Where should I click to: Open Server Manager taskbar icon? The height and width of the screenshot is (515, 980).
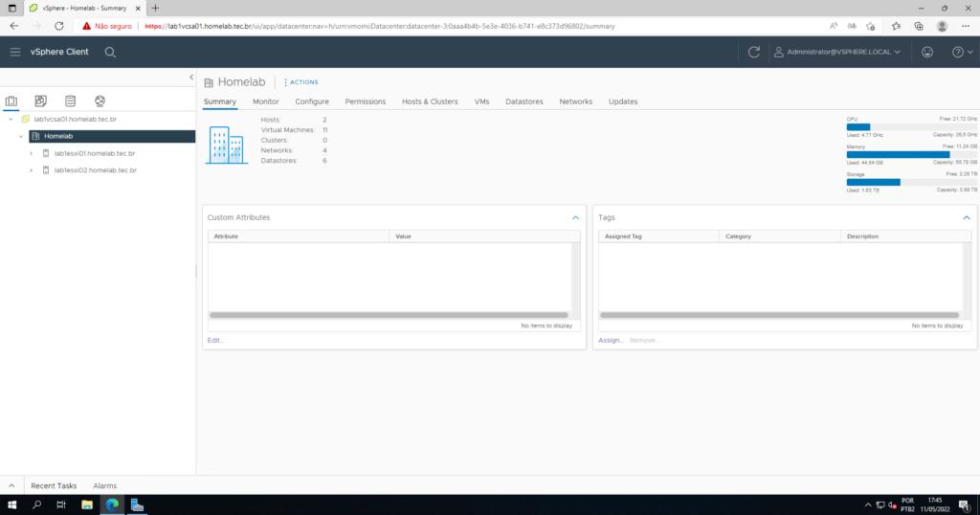click(137, 505)
